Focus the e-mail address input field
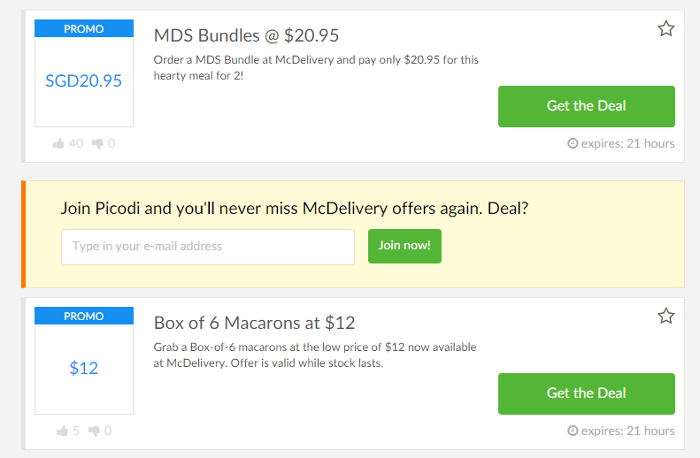Viewport: 700px width, 458px height. click(208, 246)
